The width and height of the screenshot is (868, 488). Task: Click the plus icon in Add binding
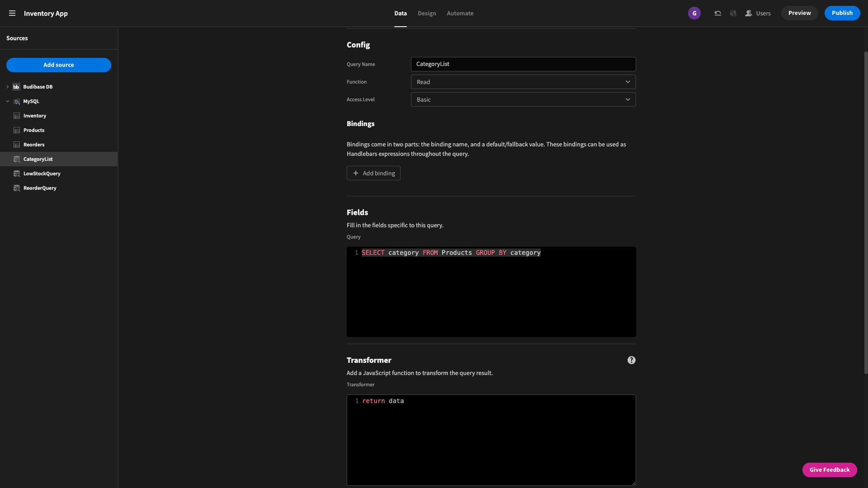[x=355, y=173]
